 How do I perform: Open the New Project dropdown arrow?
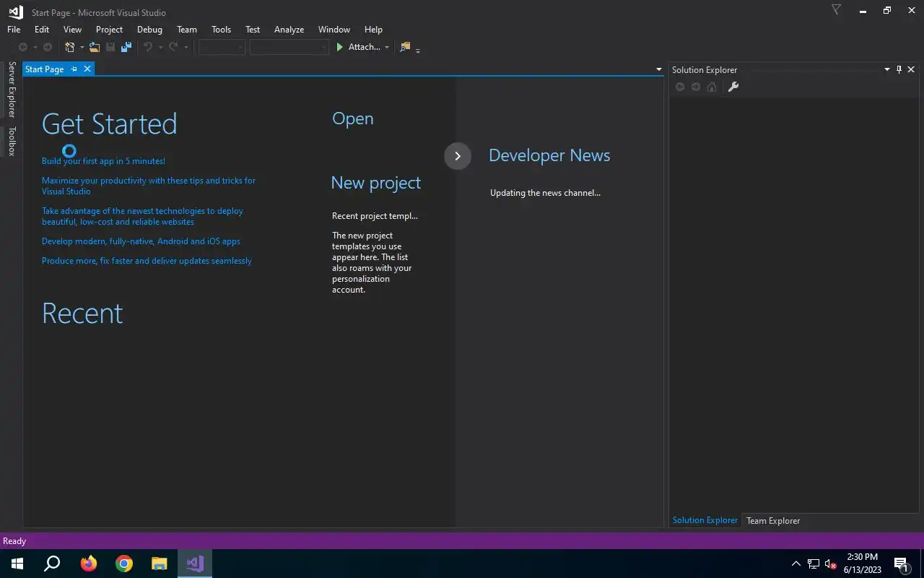click(82, 48)
